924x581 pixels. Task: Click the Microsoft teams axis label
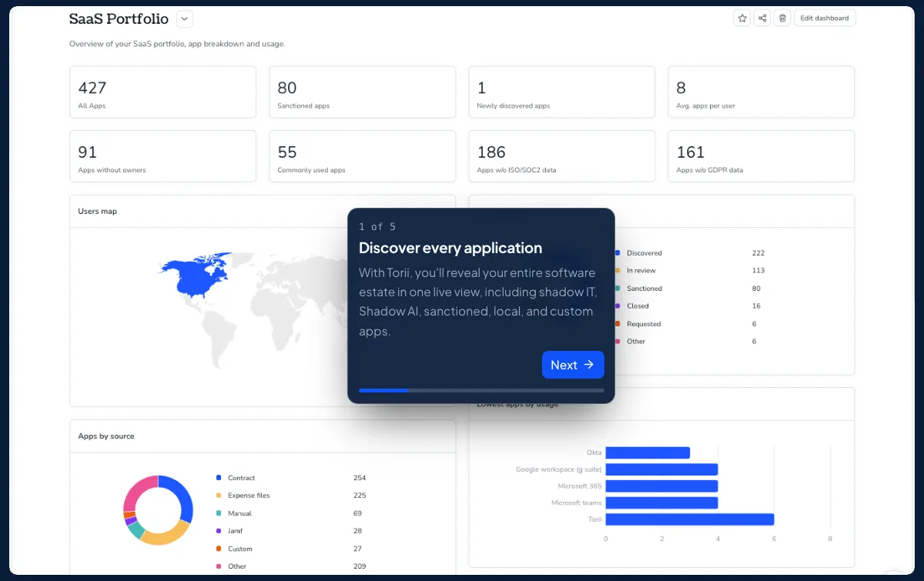click(577, 503)
